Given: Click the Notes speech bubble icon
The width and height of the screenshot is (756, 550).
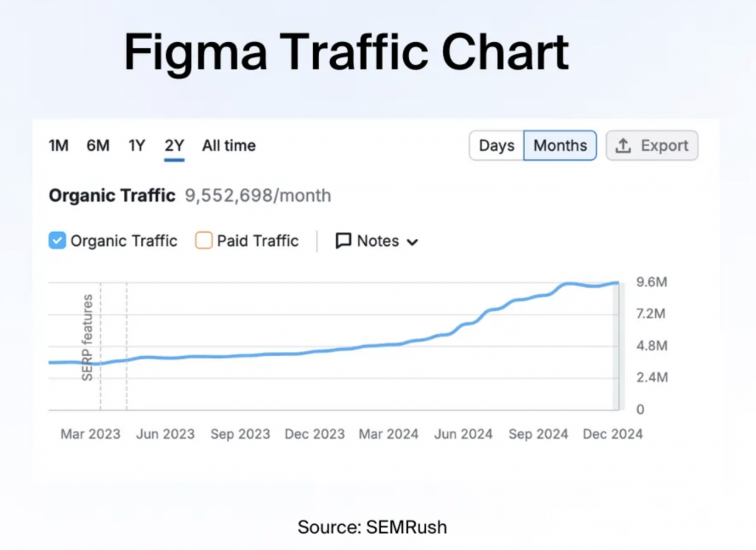Looking at the screenshot, I should coord(343,241).
